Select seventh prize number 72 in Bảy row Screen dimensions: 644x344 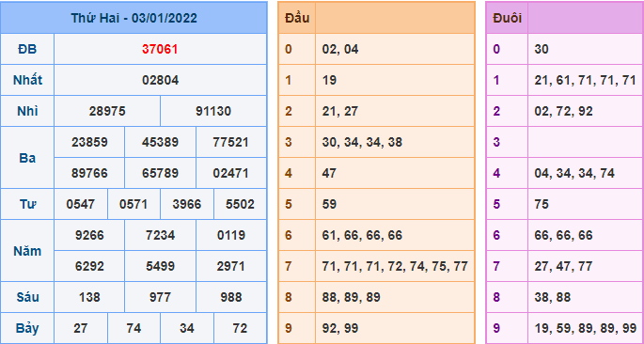[240, 328]
